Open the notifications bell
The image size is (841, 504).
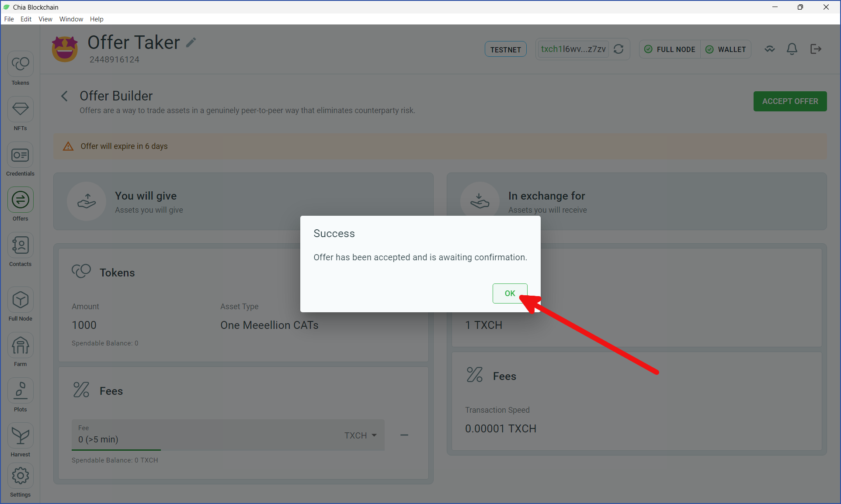(792, 49)
